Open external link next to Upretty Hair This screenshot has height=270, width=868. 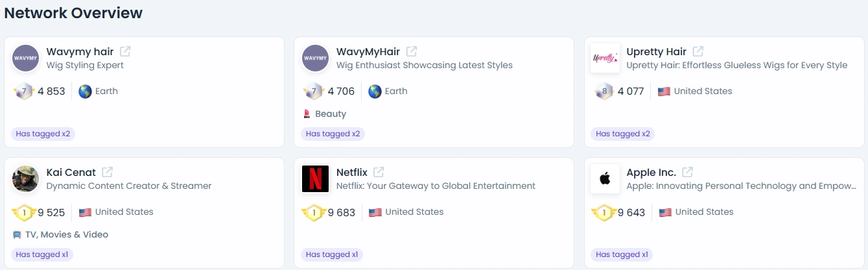tap(698, 51)
